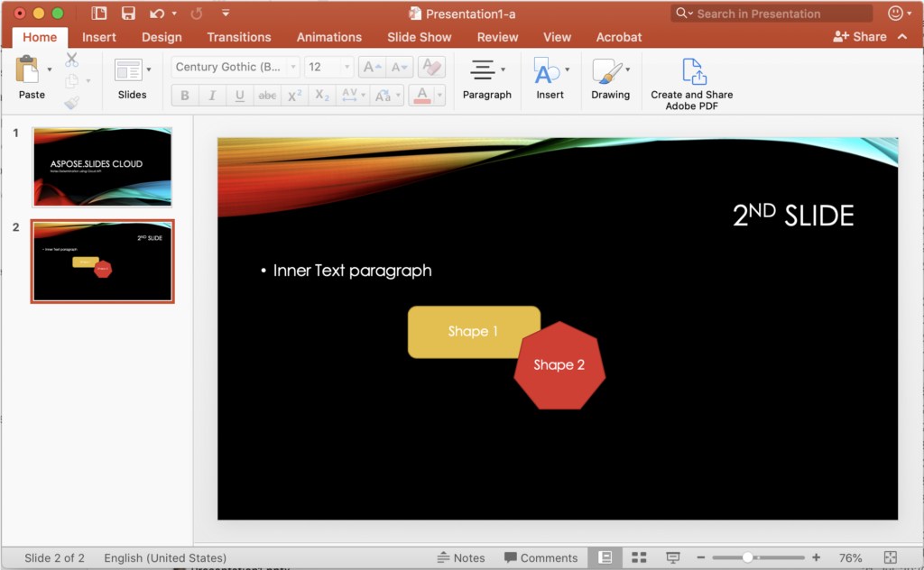The image size is (924, 570).
Task: Click the Undo arrow icon
Action: point(157,14)
